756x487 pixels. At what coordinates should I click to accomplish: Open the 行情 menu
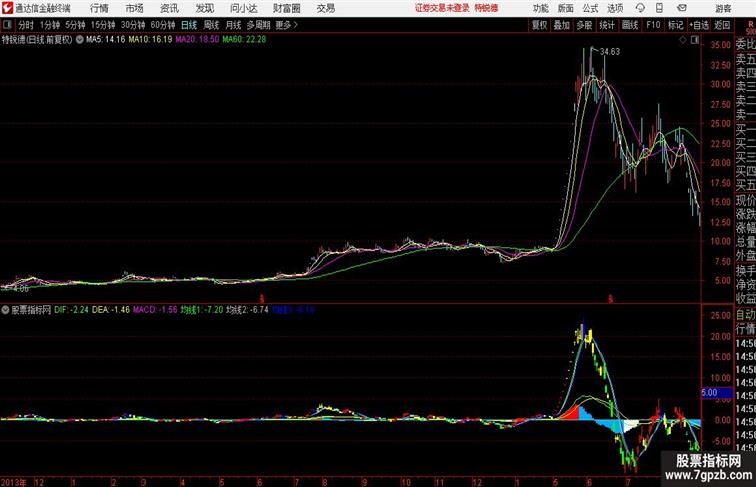click(x=99, y=8)
